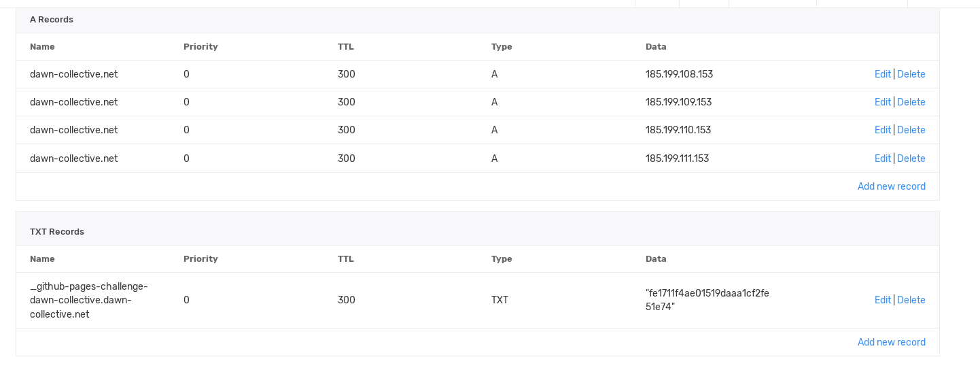Click the Priority column header in A Records

point(200,47)
